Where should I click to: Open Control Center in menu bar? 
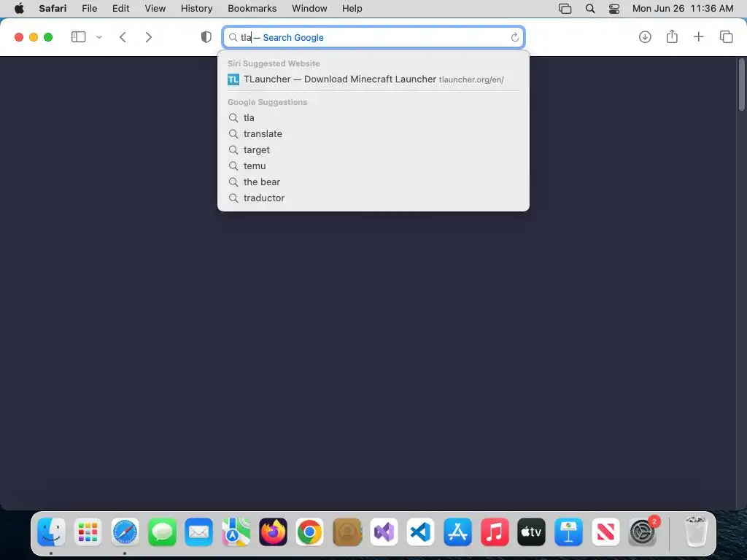tap(614, 9)
